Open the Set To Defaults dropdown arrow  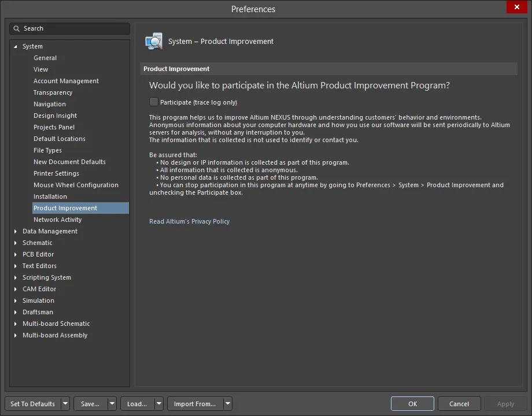pyautogui.click(x=65, y=404)
